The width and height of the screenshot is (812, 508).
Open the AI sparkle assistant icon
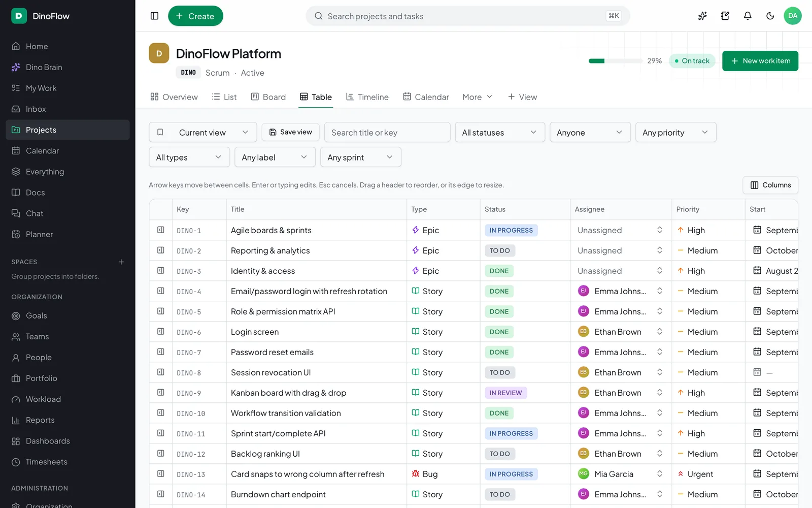[x=702, y=16]
